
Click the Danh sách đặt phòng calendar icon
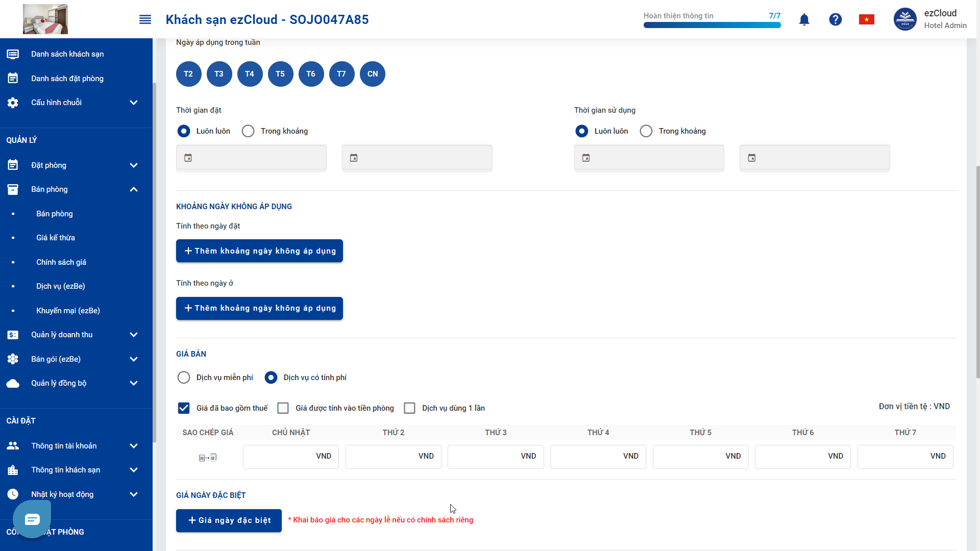tap(13, 78)
